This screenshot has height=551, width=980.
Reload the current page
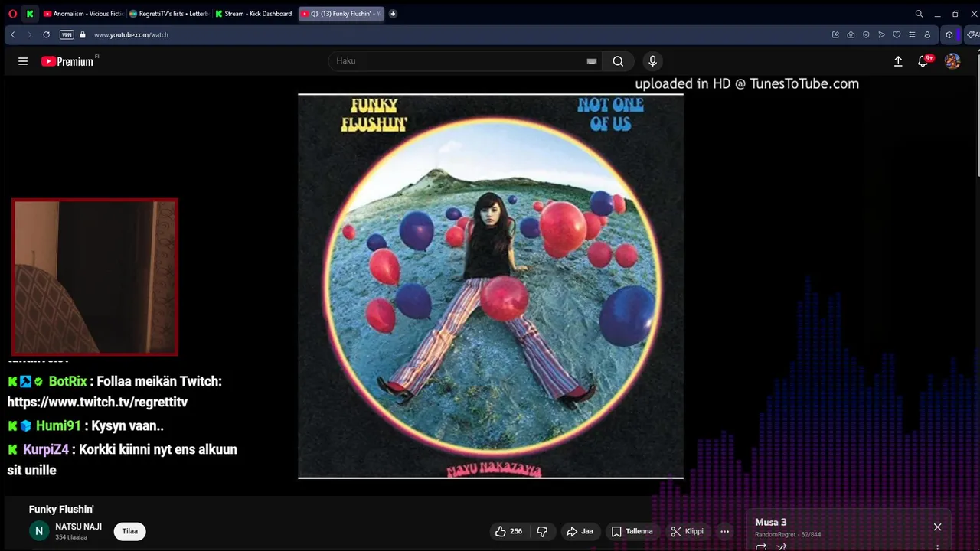[x=46, y=34]
